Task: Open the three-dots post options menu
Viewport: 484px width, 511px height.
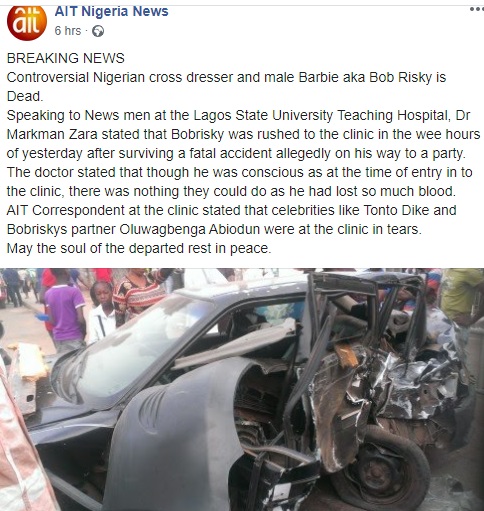Action: 477,9
